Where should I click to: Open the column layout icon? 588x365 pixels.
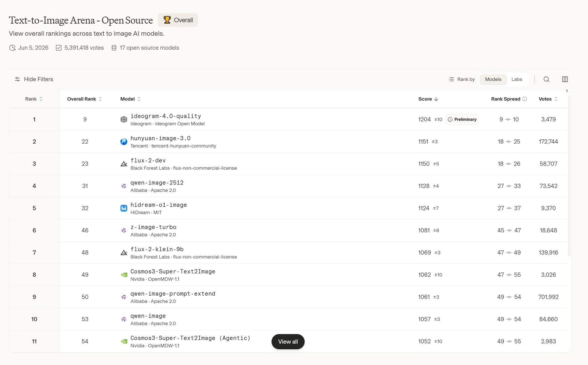(x=565, y=79)
